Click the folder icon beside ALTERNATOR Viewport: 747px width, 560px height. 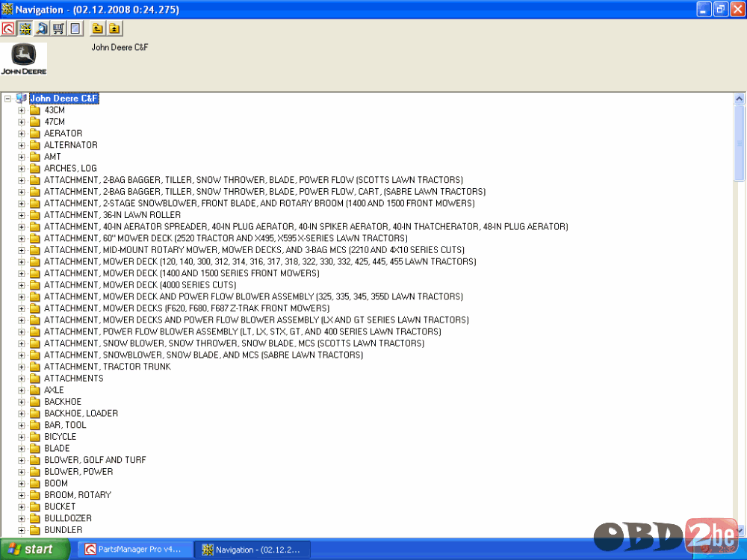[35, 146]
